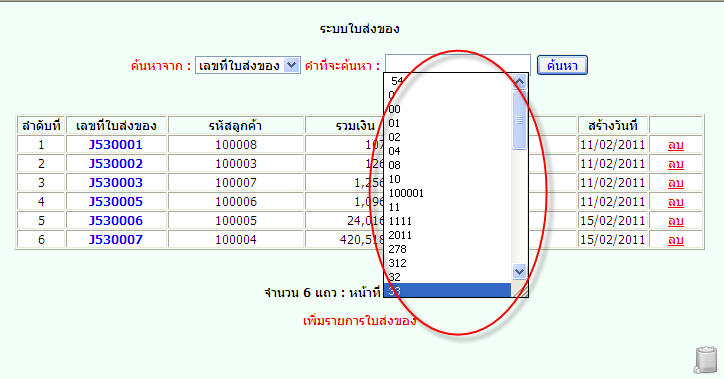The width and height of the screenshot is (724, 379).
Task: Click customer code cell 100007
Action: tap(236, 182)
